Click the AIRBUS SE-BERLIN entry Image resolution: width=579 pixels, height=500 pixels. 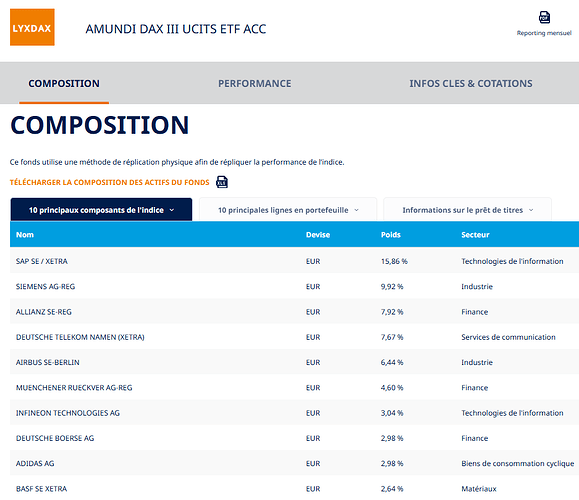click(48, 362)
